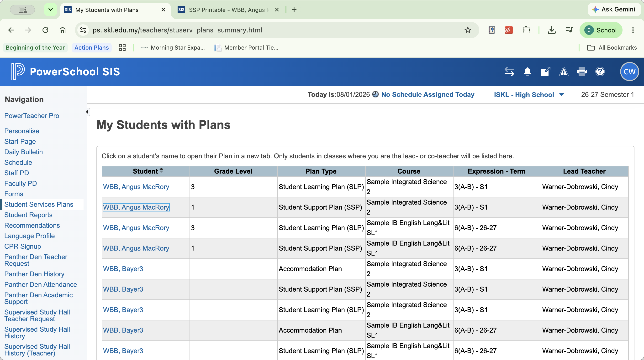Open the School profile chip

point(601,30)
